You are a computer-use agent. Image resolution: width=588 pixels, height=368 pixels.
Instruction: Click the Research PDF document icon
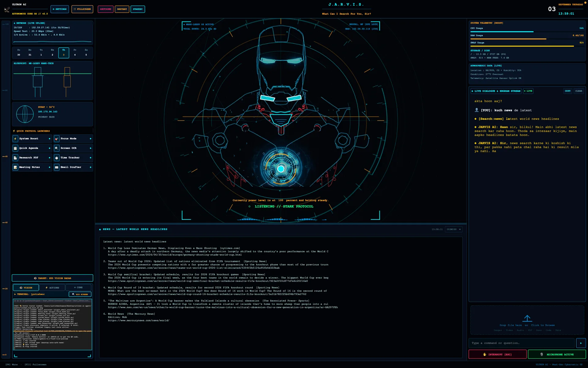point(15,158)
